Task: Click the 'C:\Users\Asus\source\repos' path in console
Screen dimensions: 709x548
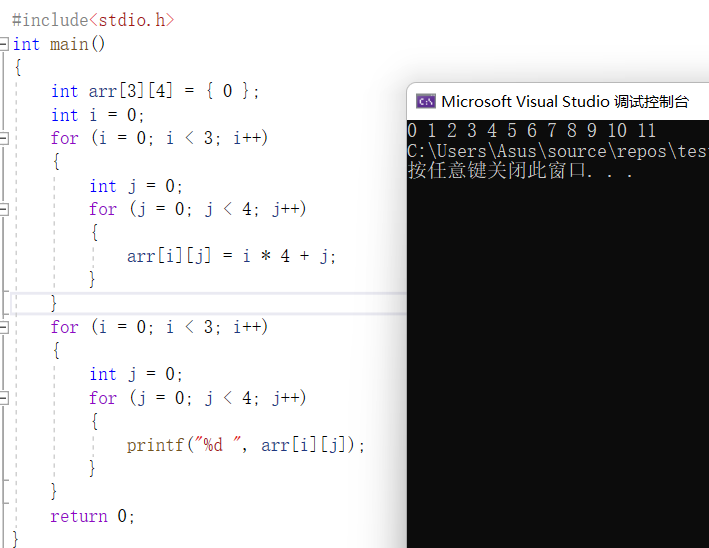Action: pyautogui.click(x=537, y=151)
